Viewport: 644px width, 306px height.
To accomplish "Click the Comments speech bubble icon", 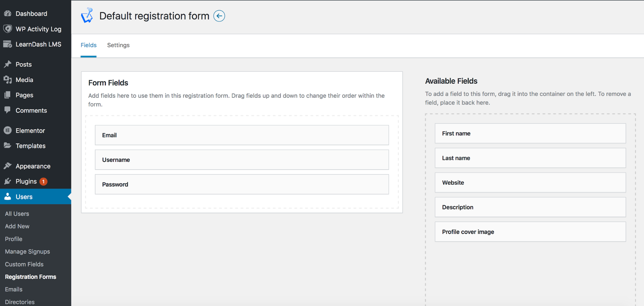I will (x=8, y=110).
